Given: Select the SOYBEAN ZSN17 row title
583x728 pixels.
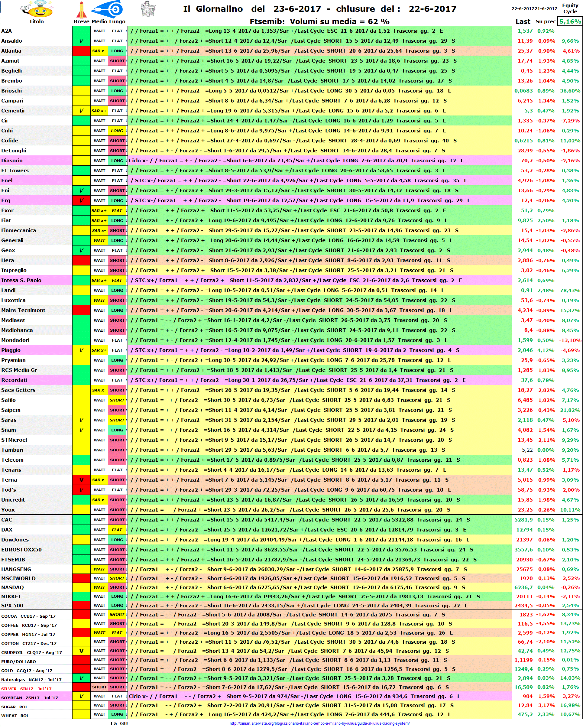Looking at the screenshot, I should (30, 698).
